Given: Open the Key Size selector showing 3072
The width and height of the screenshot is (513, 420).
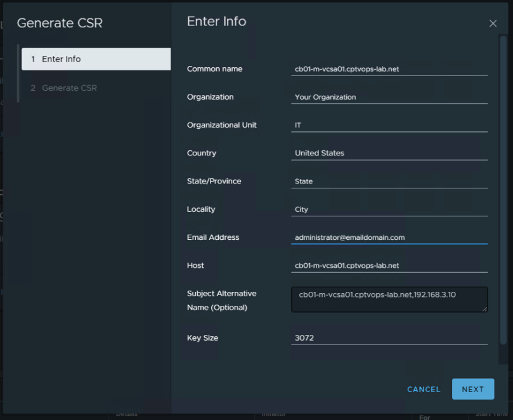Looking at the screenshot, I should click(x=389, y=338).
